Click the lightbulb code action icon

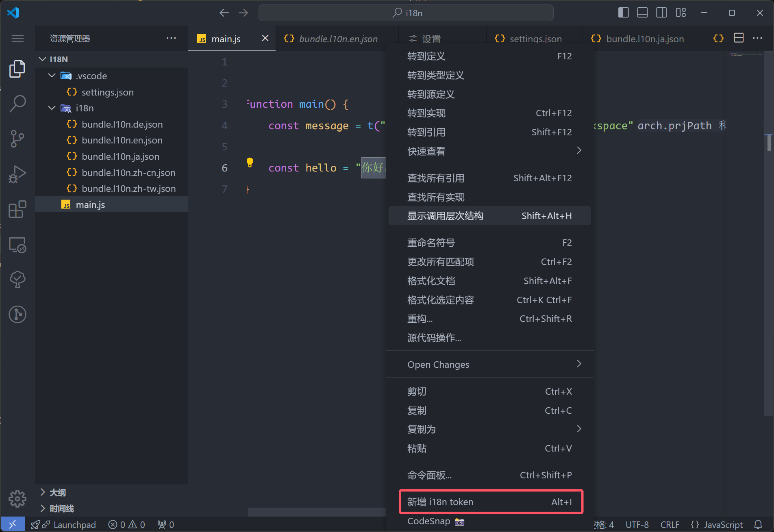[250, 163]
